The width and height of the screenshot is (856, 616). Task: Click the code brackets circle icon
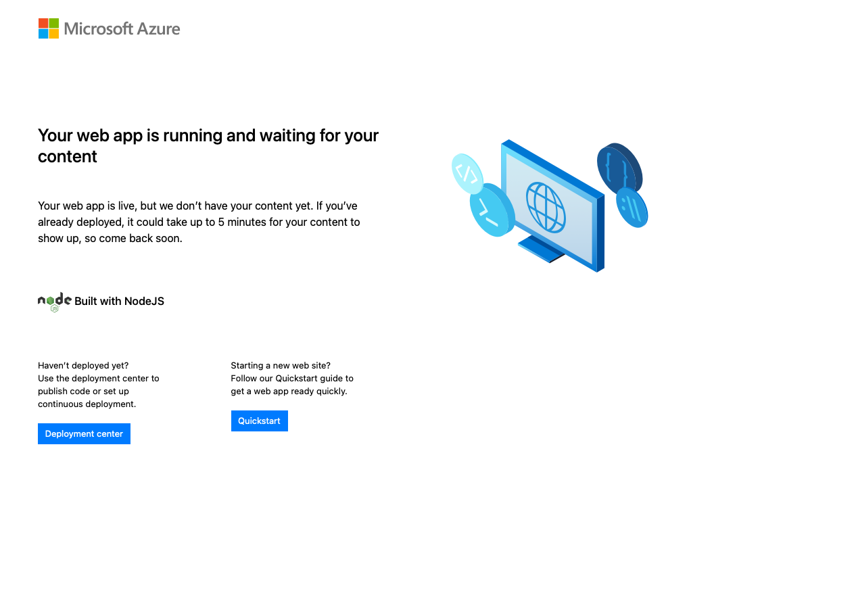pos(467,174)
